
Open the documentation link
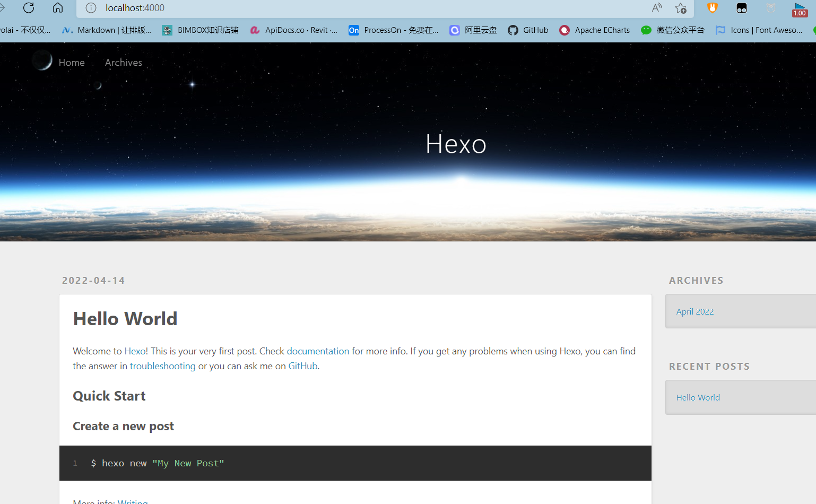point(318,351)
